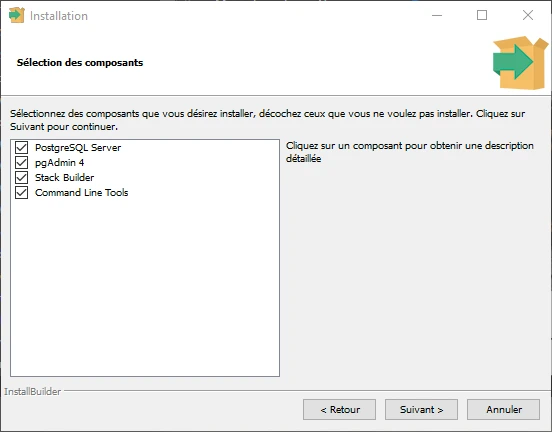This screenshot has height=432, width=552.
Task: Cancel installation with the Annuler button
Action: tap(503, 409)
